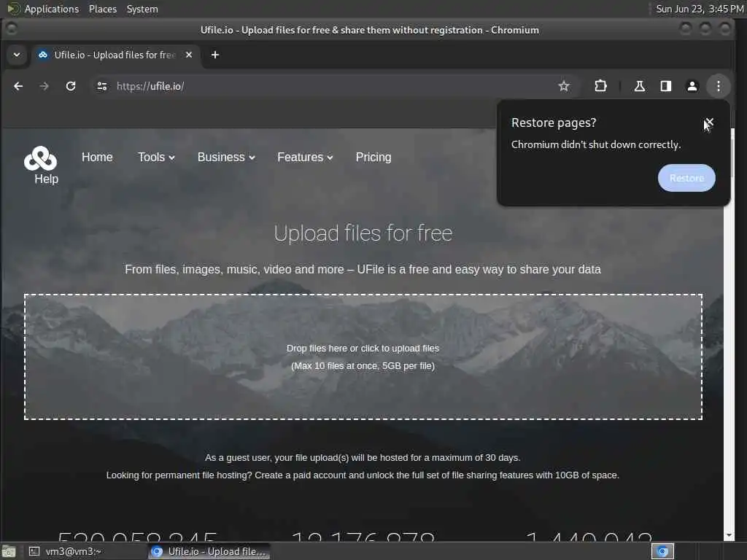Open the Applications menu

point(52,9)
